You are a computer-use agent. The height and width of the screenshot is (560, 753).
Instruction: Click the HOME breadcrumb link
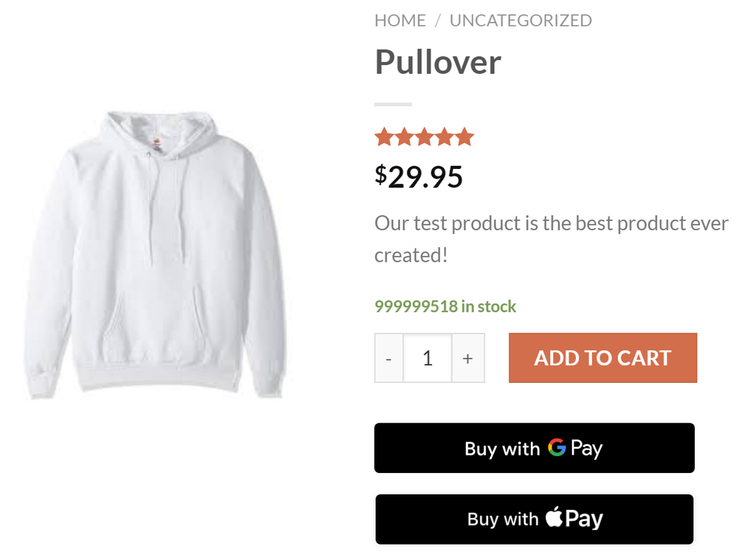click(400, 21)
